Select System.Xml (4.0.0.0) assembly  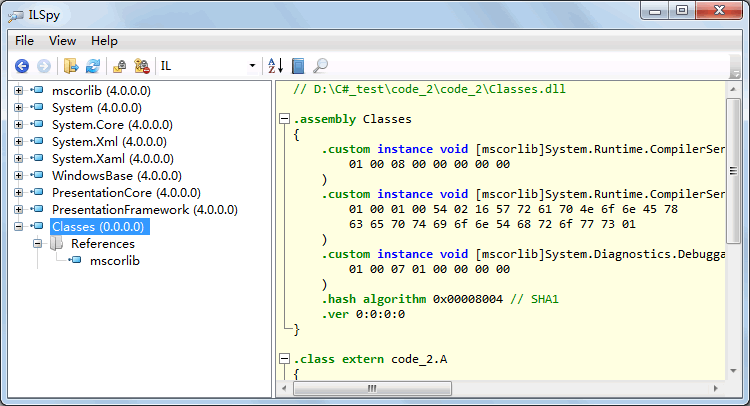(109, 142)
